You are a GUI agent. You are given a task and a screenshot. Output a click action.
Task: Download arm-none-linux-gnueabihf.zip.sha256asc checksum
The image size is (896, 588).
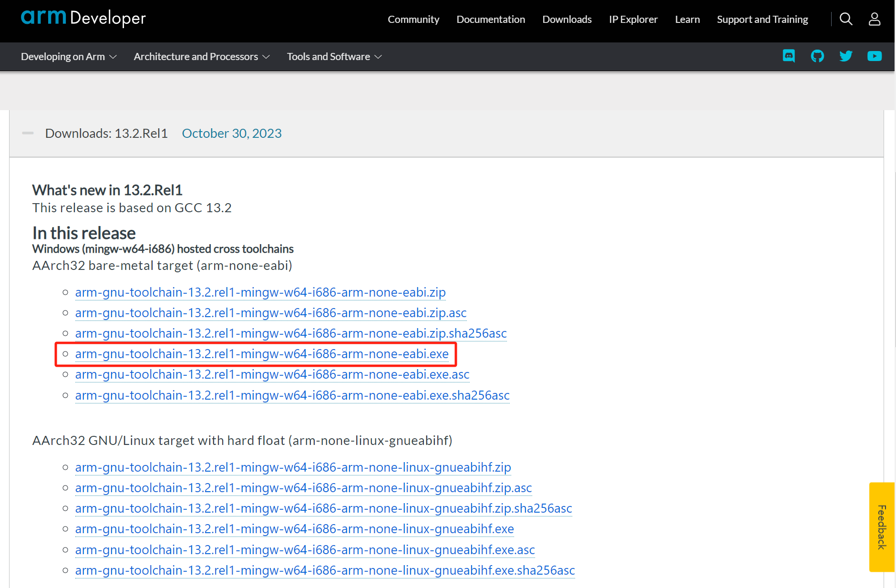click(x=324, y=508)
